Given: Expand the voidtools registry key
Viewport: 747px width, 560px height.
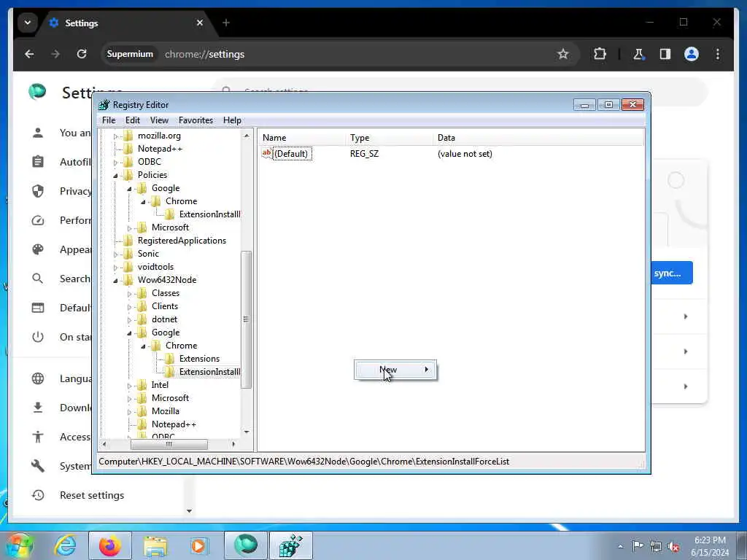Looking at the screenshot, I should pyautogui.click(x=115, y=268).
